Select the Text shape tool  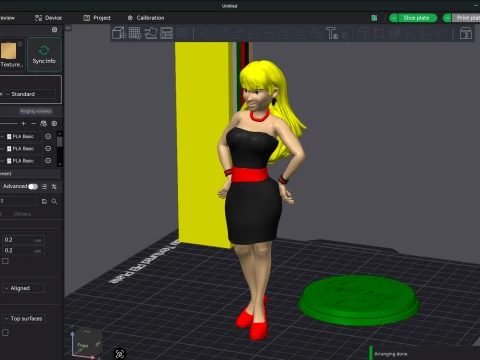click(332, 33)
